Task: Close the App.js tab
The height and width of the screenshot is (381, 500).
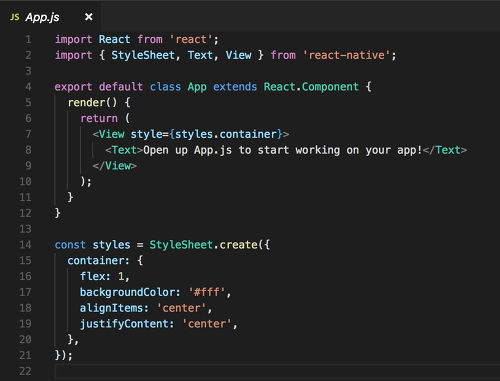Action: point(89,17)
